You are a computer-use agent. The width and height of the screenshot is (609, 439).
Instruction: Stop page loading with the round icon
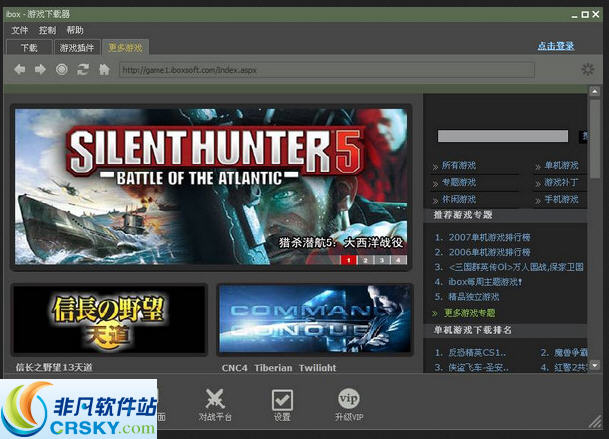pos(61,70)
